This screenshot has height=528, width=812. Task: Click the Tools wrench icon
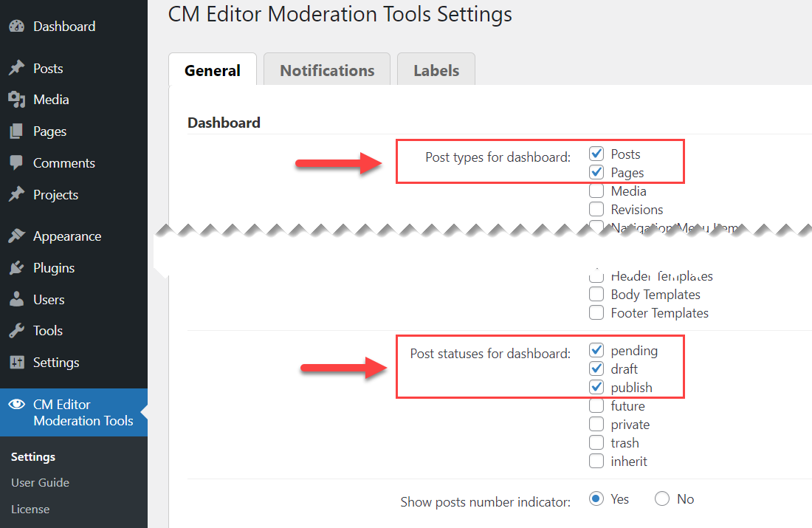pos(16,331)
